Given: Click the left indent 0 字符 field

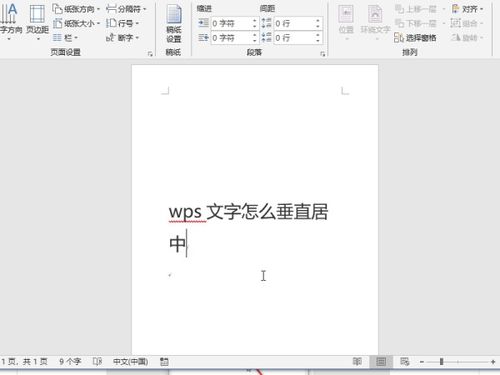Looking at the screenshot, I should (x=231, y=23).
